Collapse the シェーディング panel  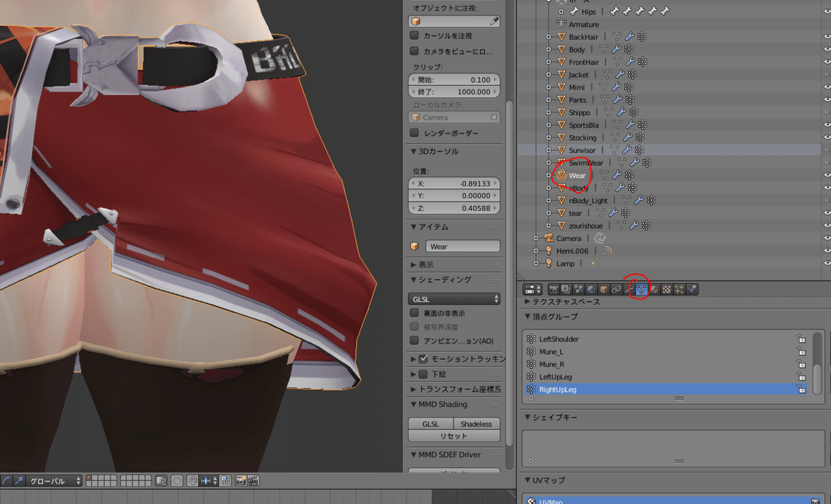[413, 280]
